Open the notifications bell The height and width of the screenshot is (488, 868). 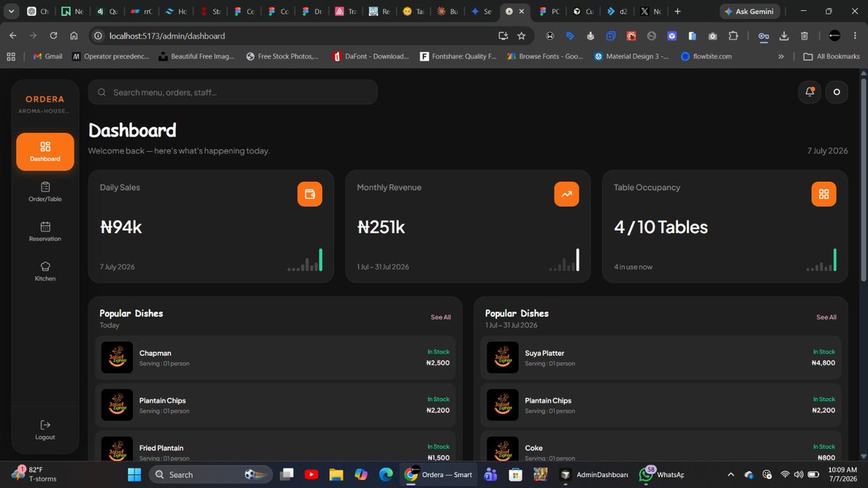[x=810, y=92]
